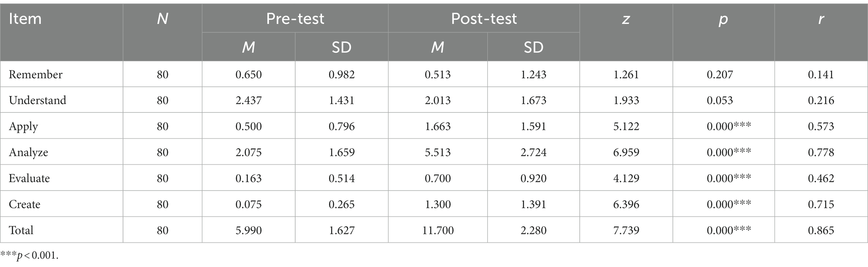Viewport: 868px width, 267px height.
Task: Click the italic "p" column header
Action: coord(723,19)
